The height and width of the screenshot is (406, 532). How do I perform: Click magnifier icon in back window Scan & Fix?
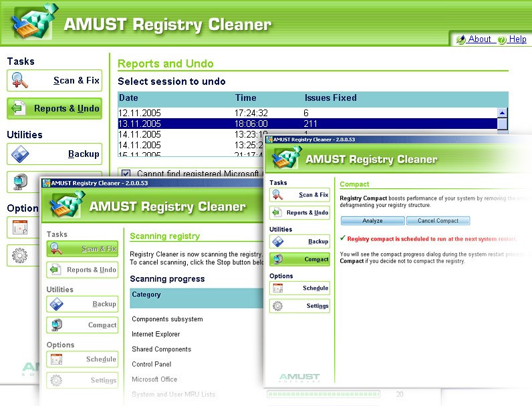click(19, 81)
